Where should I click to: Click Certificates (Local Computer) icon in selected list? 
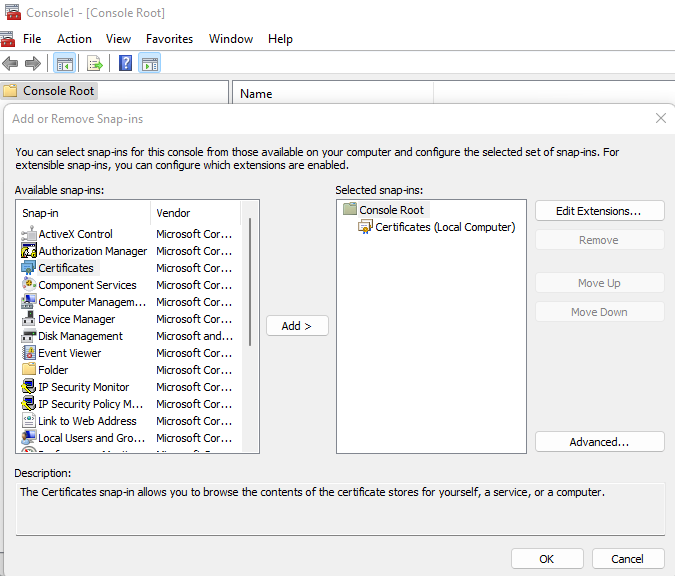click(x=365, y=226)
